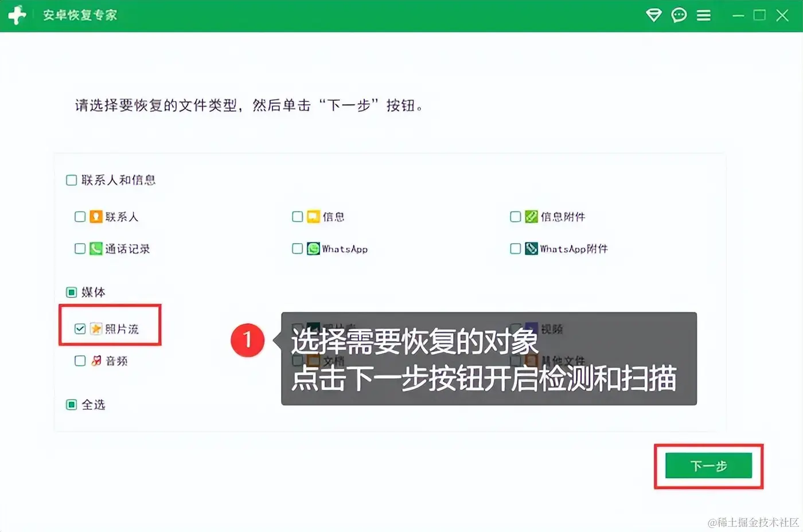Click the 信息附件 label text
This screenshot has width=803, height=532.
click(563, 217)
